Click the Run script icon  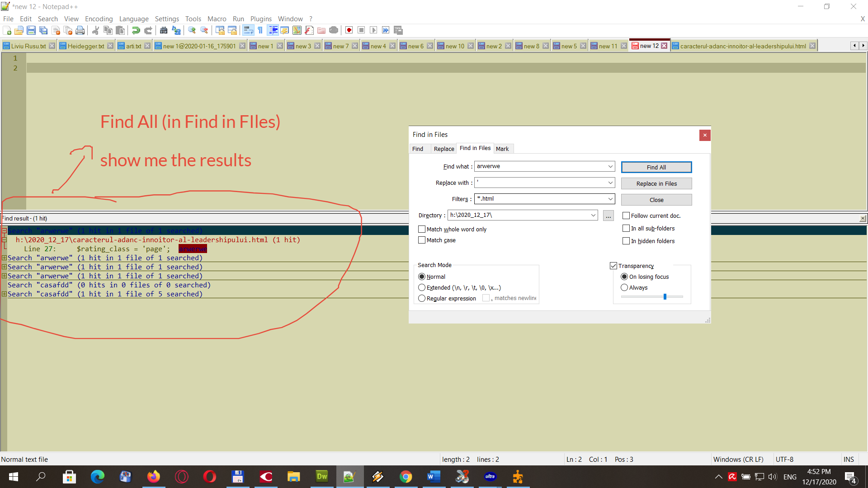click(x=386, y=30)
